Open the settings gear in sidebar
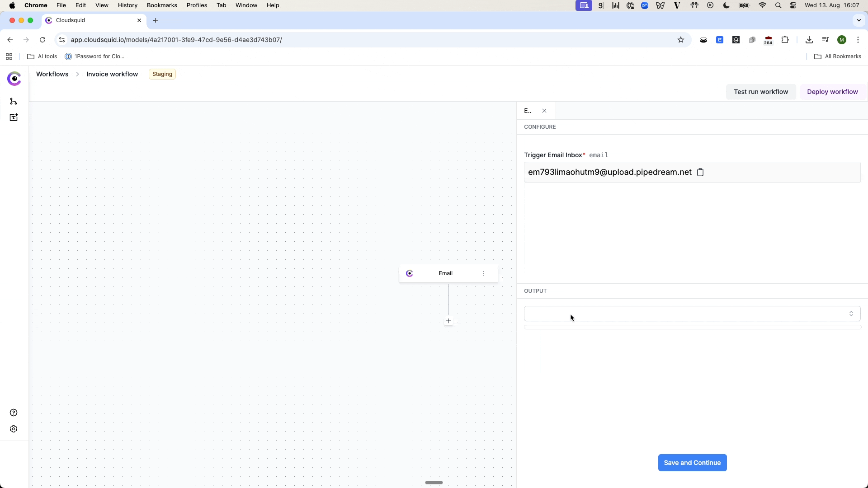The height and width of the screenshot is (488, 868). 14,429
